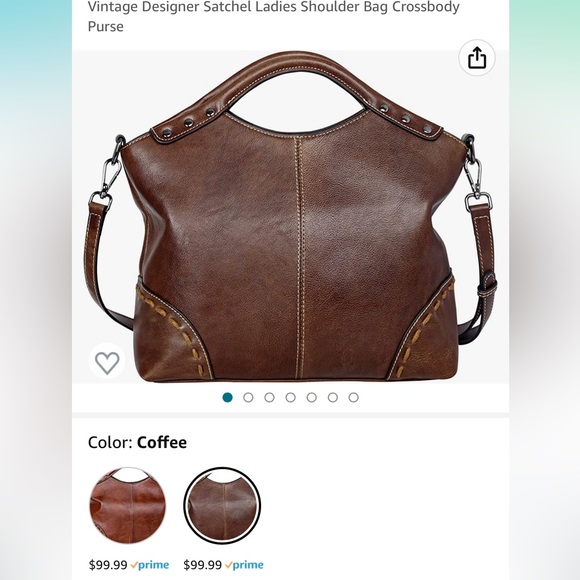
Task: Tap the second $99.99 price under Coffee
Action: pos(203,565)
